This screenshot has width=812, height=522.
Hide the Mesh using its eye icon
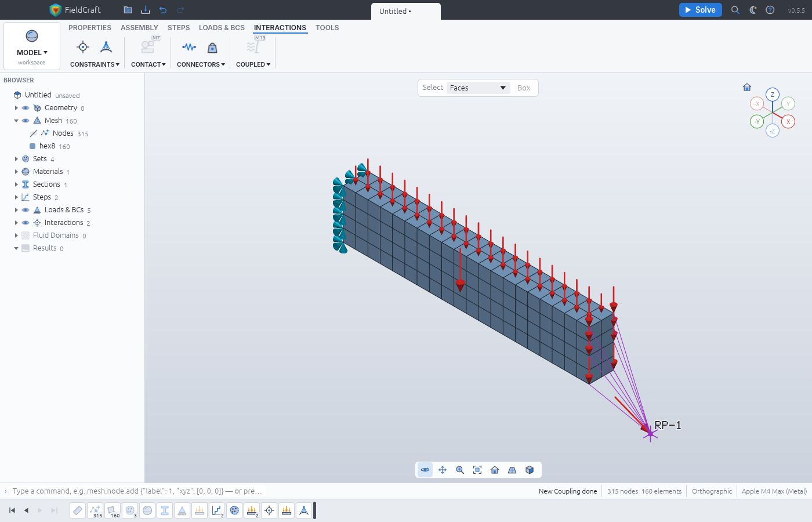coord(26,121)
